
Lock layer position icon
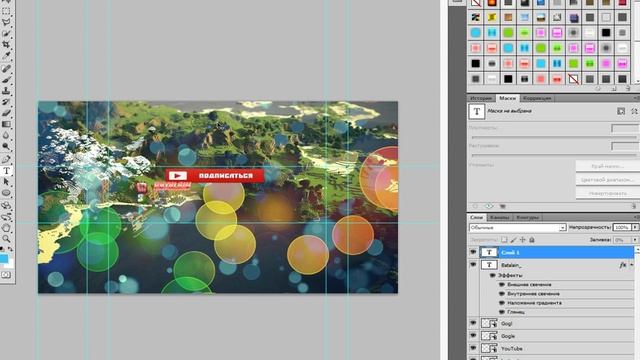tap(522, 240)
